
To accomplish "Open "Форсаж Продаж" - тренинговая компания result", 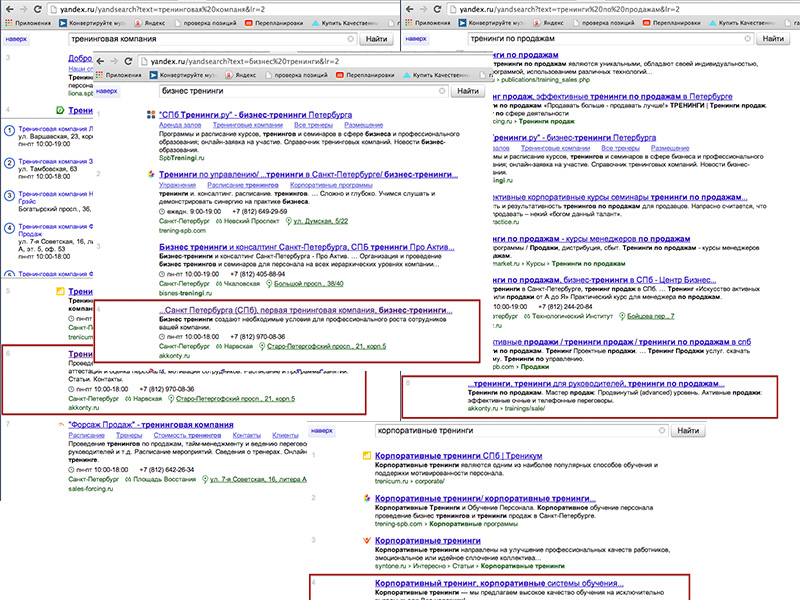I will tap(151, 424).
